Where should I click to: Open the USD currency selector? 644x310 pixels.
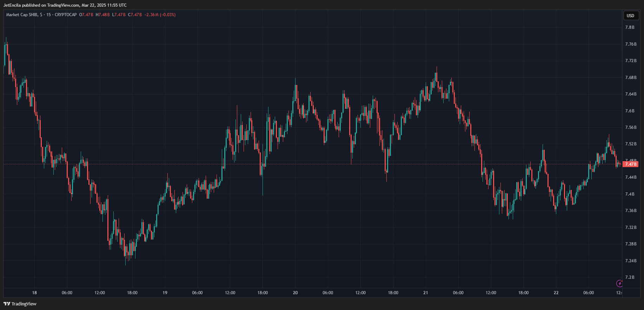(630, 15)
